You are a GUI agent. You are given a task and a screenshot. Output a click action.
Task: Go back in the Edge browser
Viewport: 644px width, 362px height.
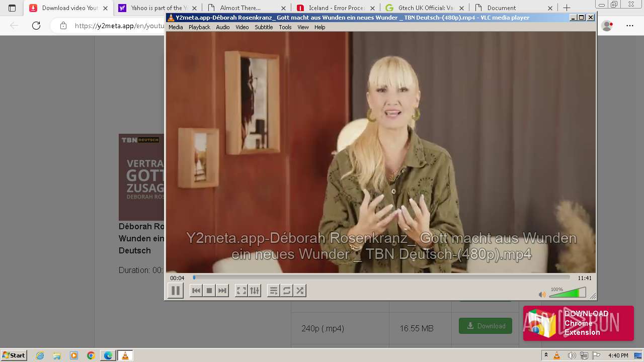pyautogui.click(x=14, y=26)
